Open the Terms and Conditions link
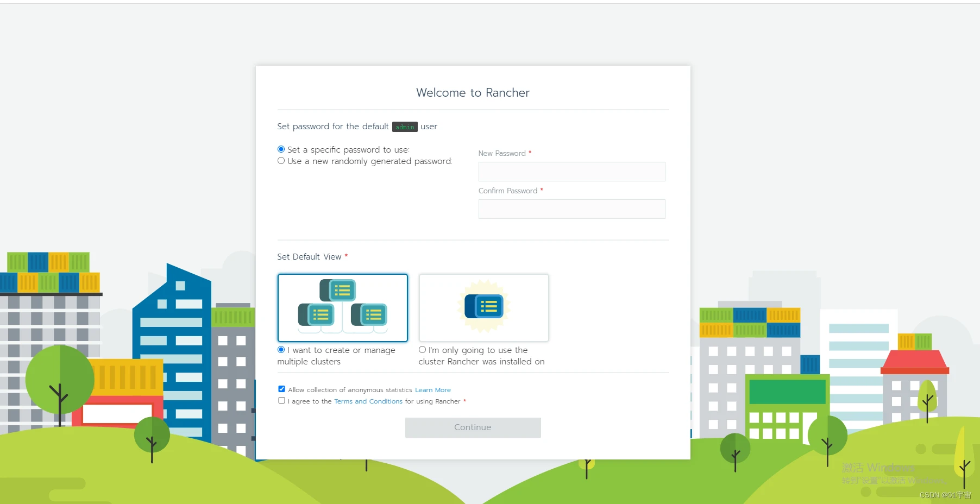The image size is (980, 504). (x=368, y=401)
